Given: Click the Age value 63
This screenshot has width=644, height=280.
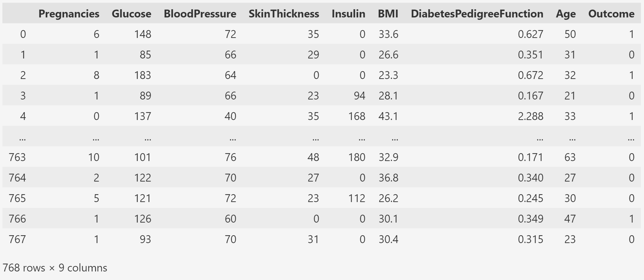Looking at the screenshot, I should [x=570, y=157].
